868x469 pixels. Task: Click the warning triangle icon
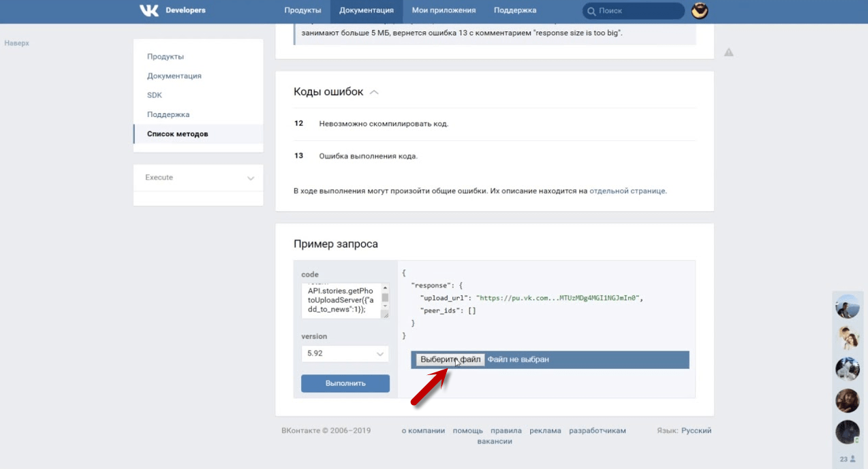728,52
